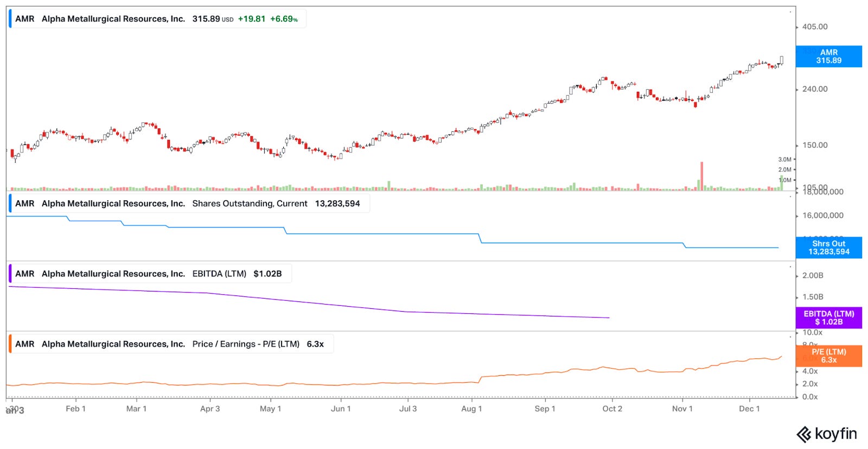Click the Dec 1 date label

[x=749, y=409]
